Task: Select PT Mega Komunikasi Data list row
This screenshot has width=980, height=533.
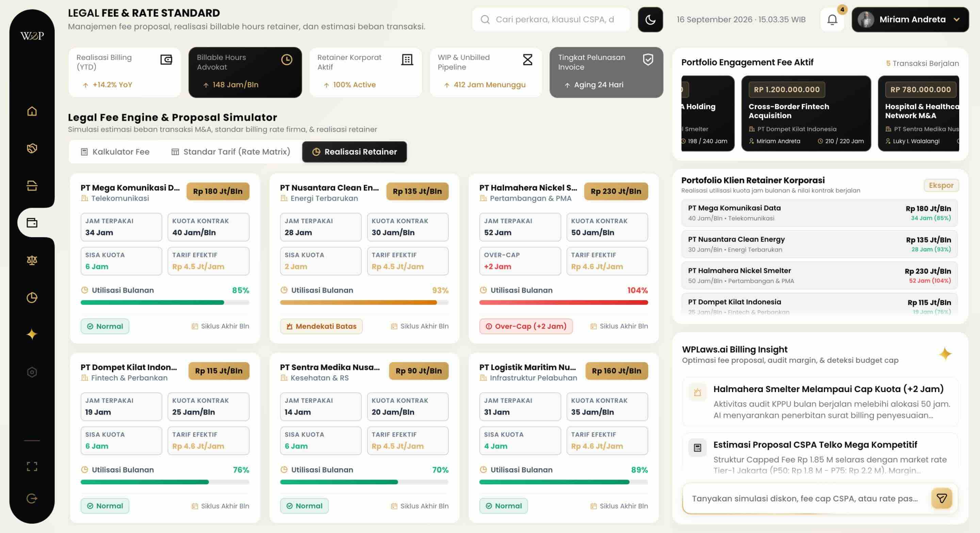Action: 819,213
